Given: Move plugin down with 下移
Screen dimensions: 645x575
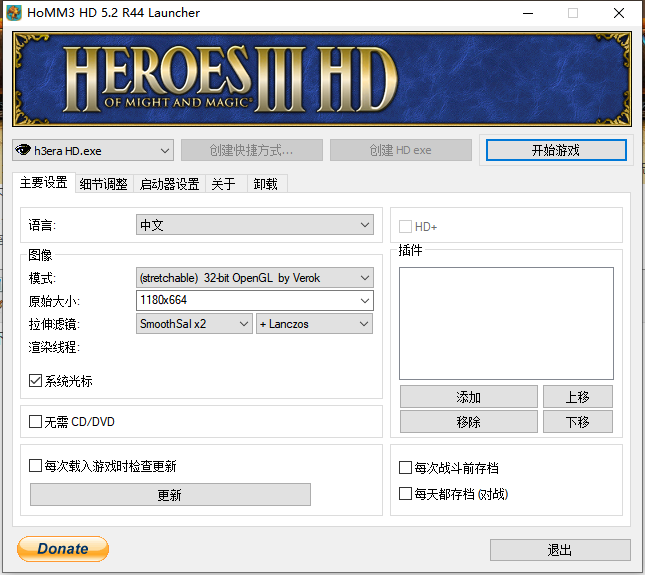Looking at the screenshot, I should pos(578,422).
